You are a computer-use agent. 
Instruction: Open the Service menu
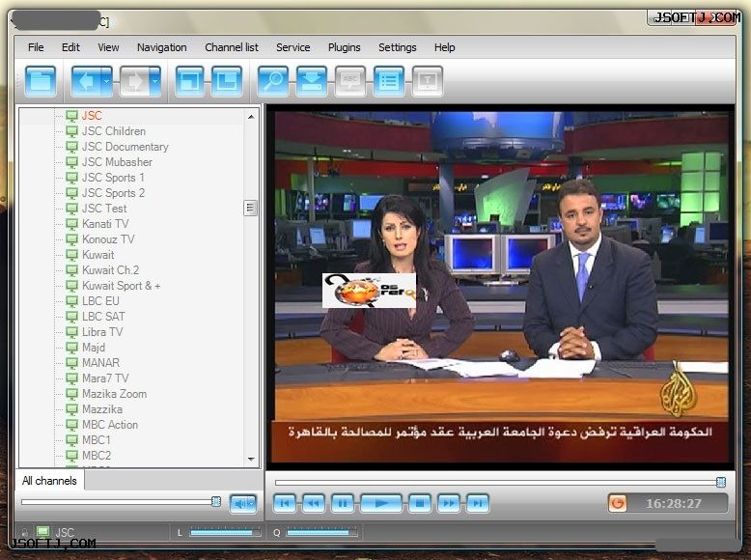point(293,47)
